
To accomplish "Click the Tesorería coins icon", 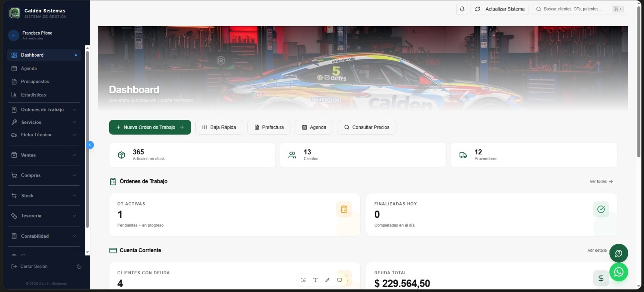I will pos(14,216).
